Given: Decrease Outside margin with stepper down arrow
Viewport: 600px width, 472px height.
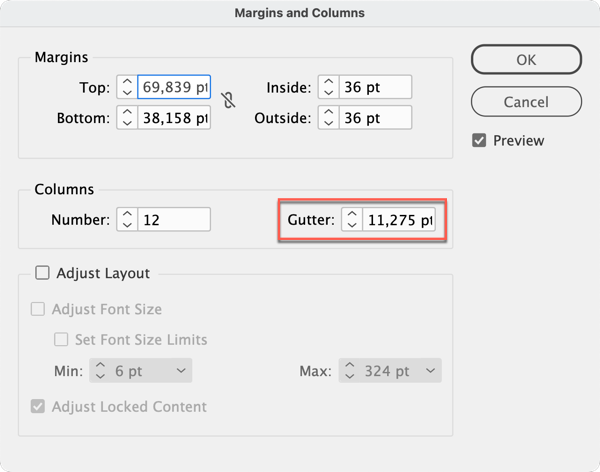Looking at the screenshot, I should pos(328,123).
